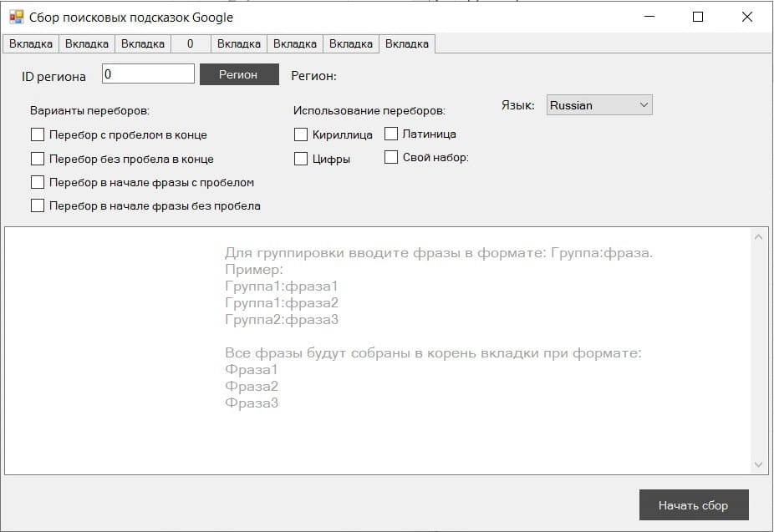Open the Язык dropdown showing Russian

coord(599,105)
